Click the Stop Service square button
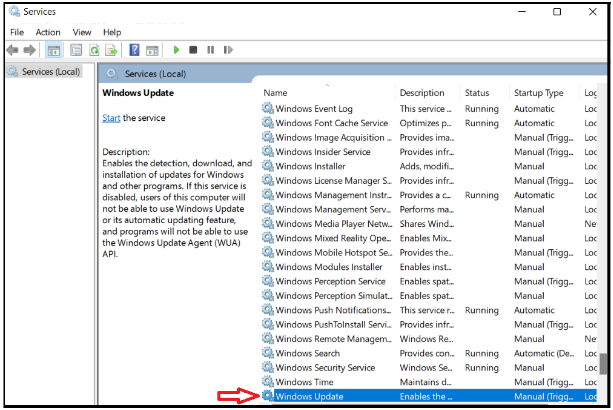This screenshot has height=410, width=613. (193, 50)
